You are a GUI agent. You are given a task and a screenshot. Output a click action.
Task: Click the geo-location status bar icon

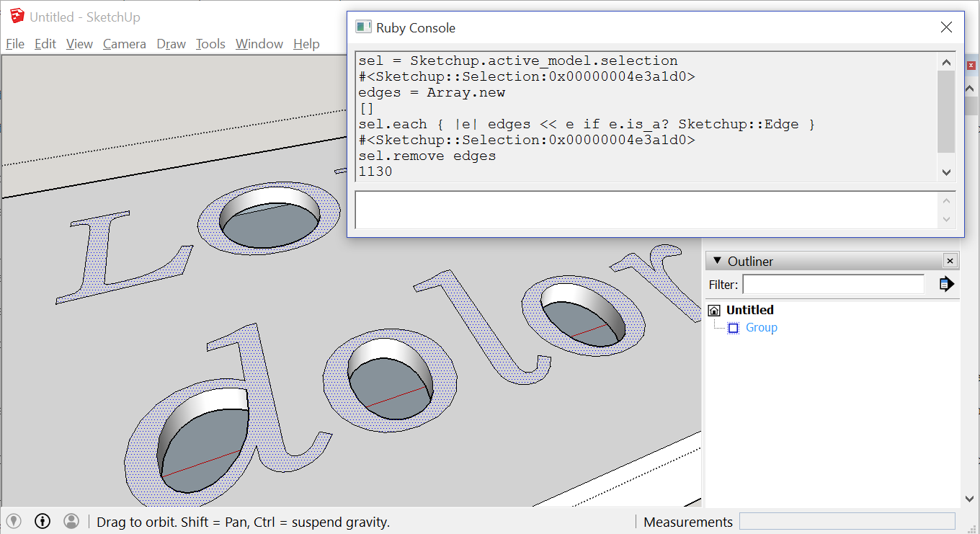point(14,521)
